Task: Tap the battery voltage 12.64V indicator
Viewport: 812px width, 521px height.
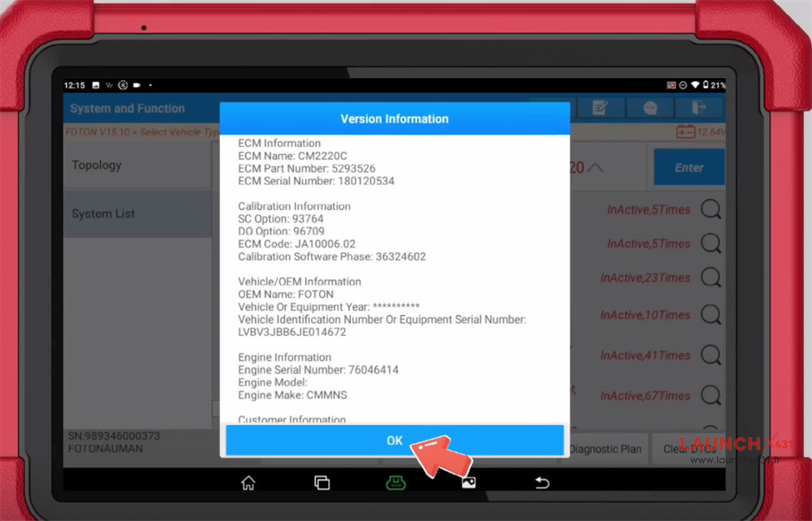Action: (700, 132)
